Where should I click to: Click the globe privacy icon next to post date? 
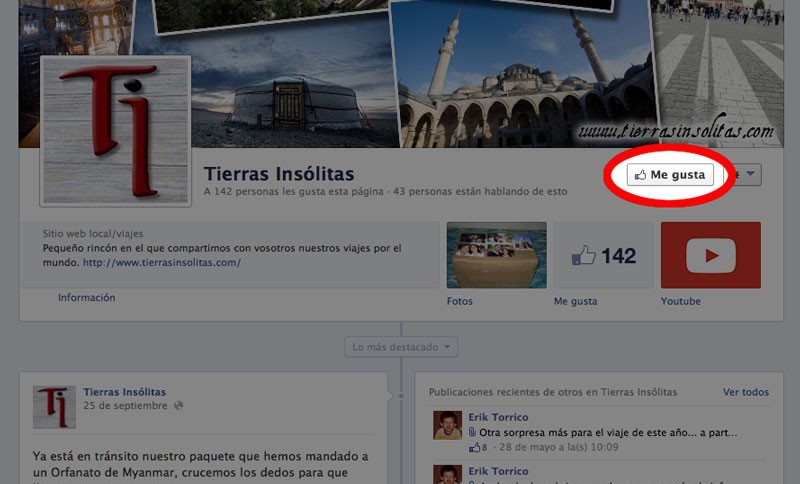point(179,406)
